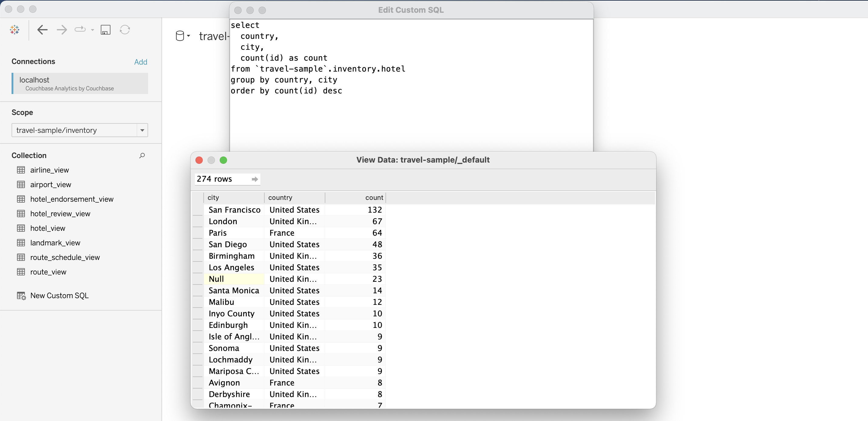The image size is (868, 421).
Task: Click the arrow next to 274 rows
Action: 255,179
